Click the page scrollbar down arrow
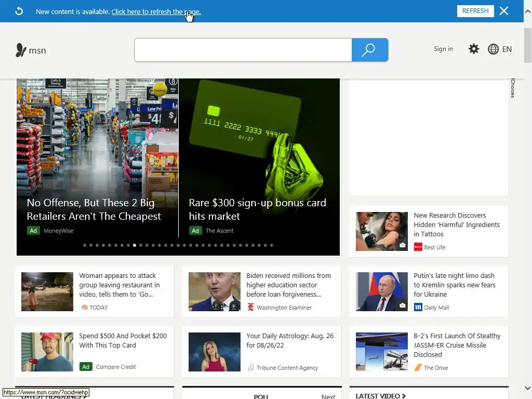The height and width of the screenshot is (399, 532). click(x=528, y=388)
